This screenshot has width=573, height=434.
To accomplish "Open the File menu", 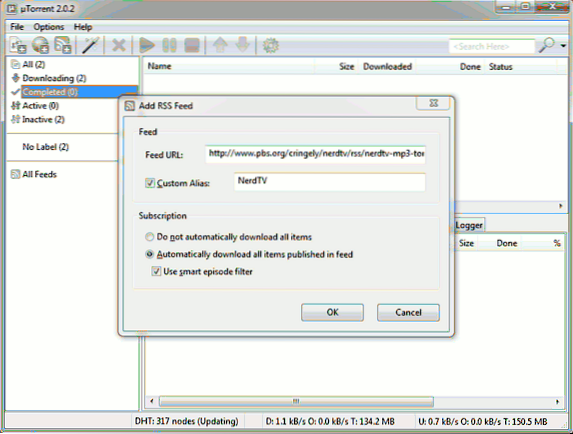I will [17, 27].
